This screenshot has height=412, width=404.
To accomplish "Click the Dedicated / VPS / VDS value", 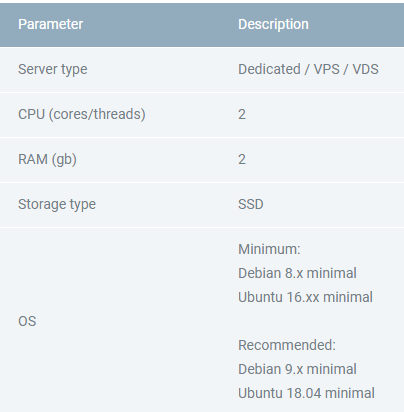I will (x=308, y=69).
